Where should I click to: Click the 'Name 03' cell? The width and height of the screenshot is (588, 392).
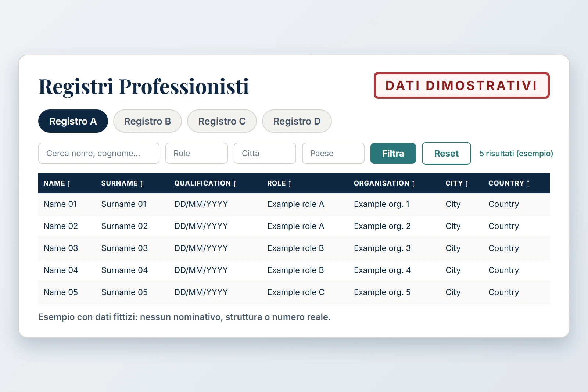coord(61,248)
